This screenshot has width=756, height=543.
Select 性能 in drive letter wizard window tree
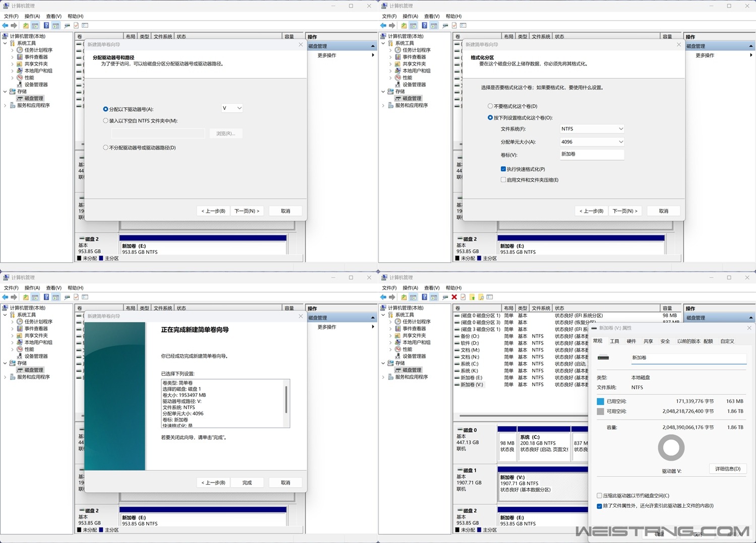[29, 78]
